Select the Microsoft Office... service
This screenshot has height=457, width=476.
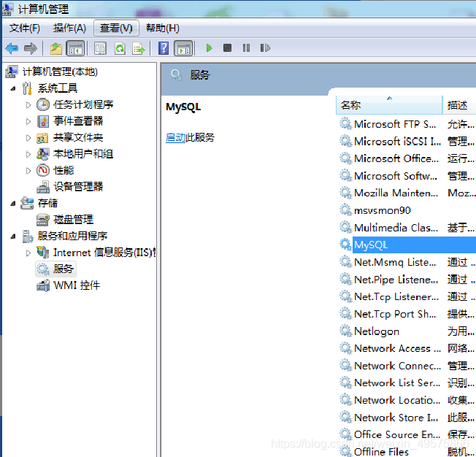(396, 158)
